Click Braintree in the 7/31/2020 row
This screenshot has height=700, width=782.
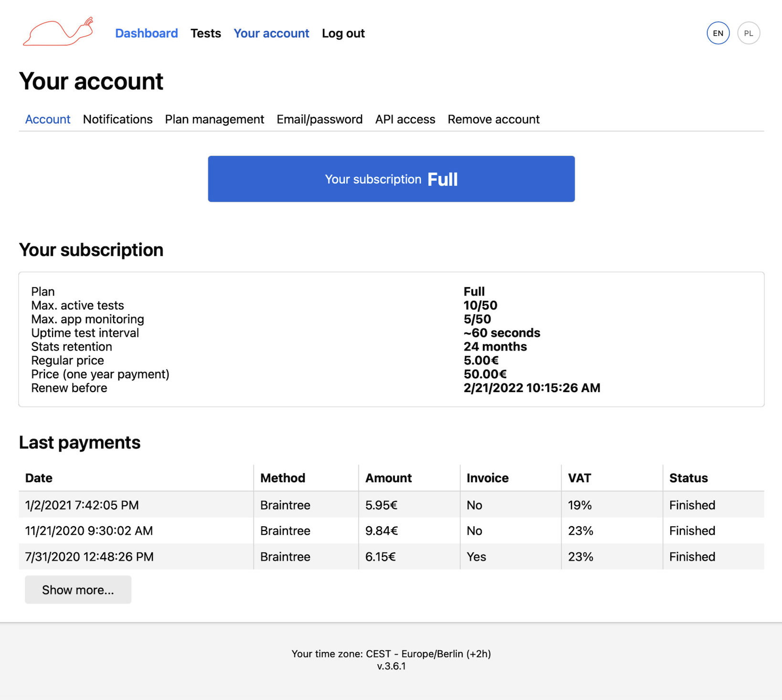point(285,557)
